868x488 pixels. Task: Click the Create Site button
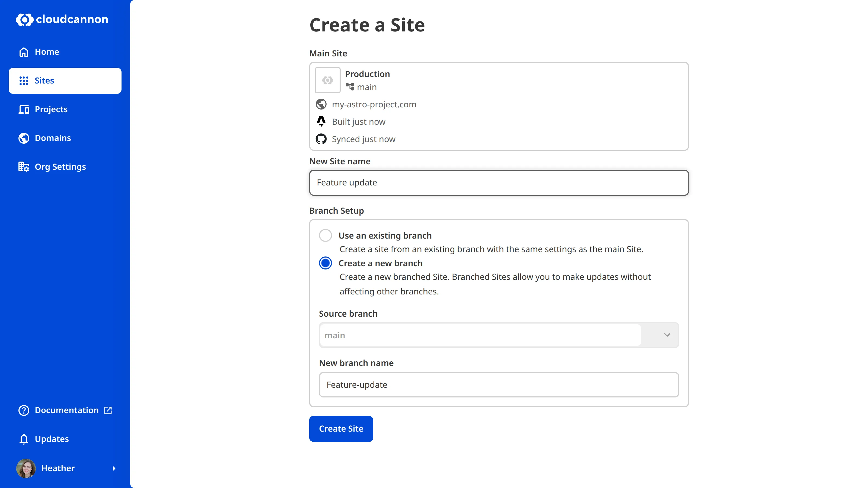[341, 429]
